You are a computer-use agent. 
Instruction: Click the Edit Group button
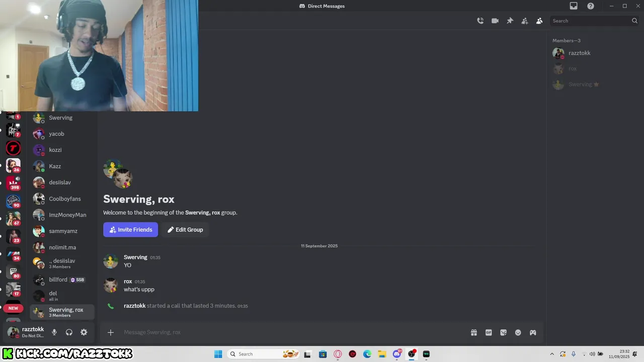[x=185, y=230]
